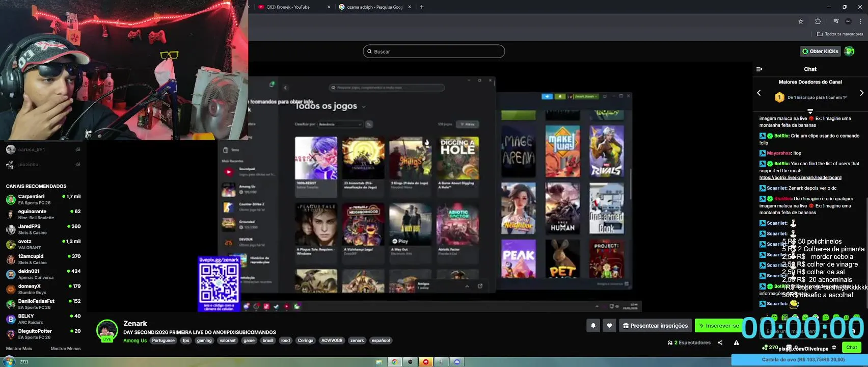Image resolution: width=868 pixels, height=367 pixels.
Task: Open the Kick user avatar menu
Action: pos(849,51)
